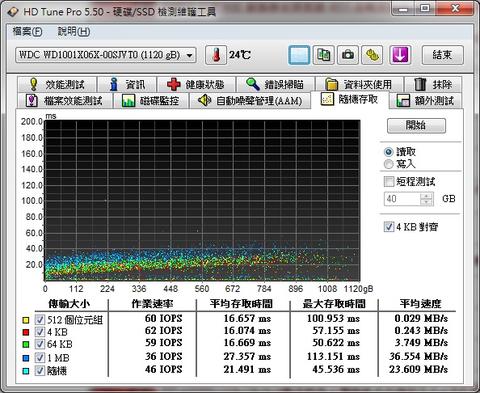Click the up arrow of the GB spinner

coord(426,196)
